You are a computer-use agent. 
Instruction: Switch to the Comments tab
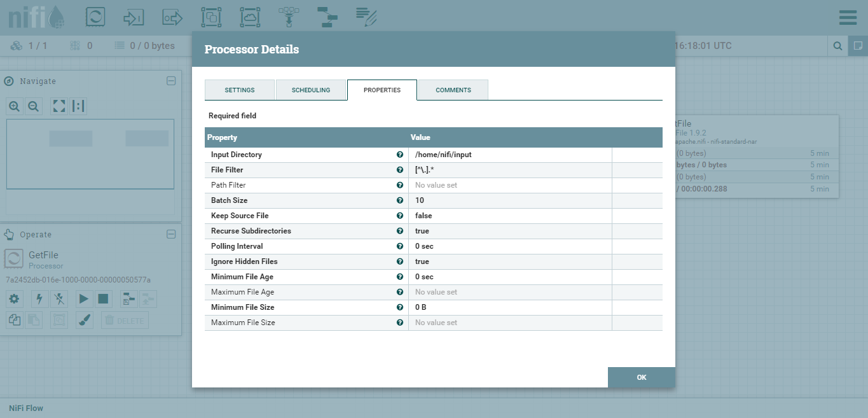pos(453,90)
